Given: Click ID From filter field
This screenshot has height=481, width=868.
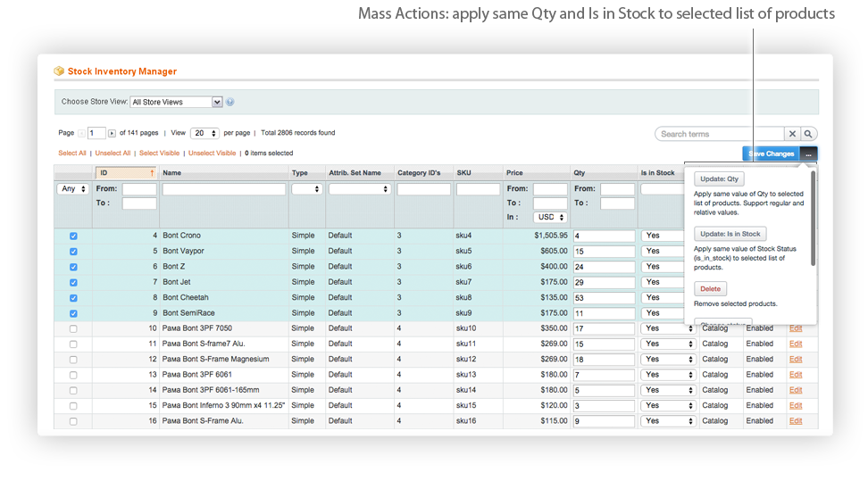Looking at the screenshot, I should (139, 189).
